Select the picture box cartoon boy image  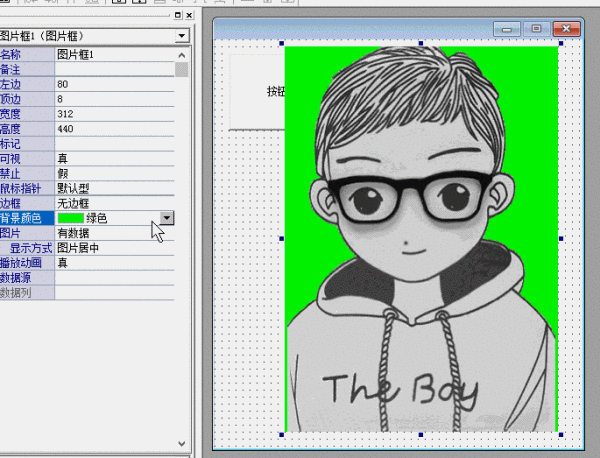(x=420, y=240)
